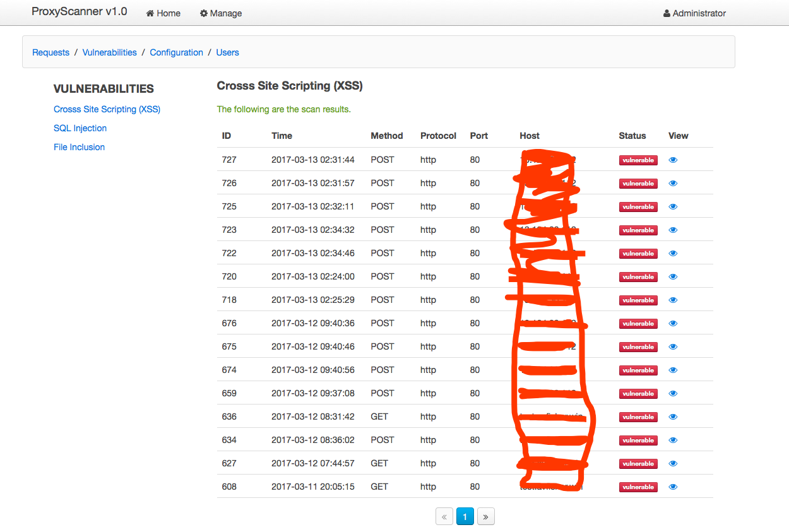This screenshot has height=532, width=789.
Task: Select File Inclusion in the sidebar
Action: [79, 147]
